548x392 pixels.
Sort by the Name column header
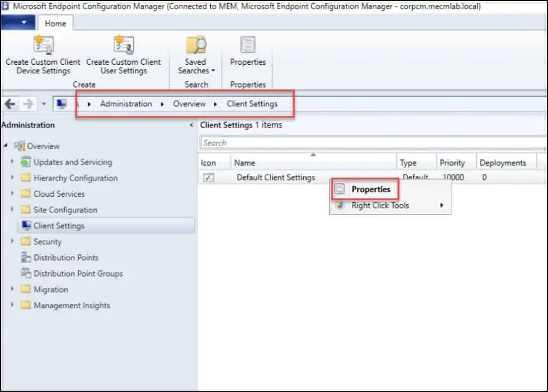[x=314, y=163]
